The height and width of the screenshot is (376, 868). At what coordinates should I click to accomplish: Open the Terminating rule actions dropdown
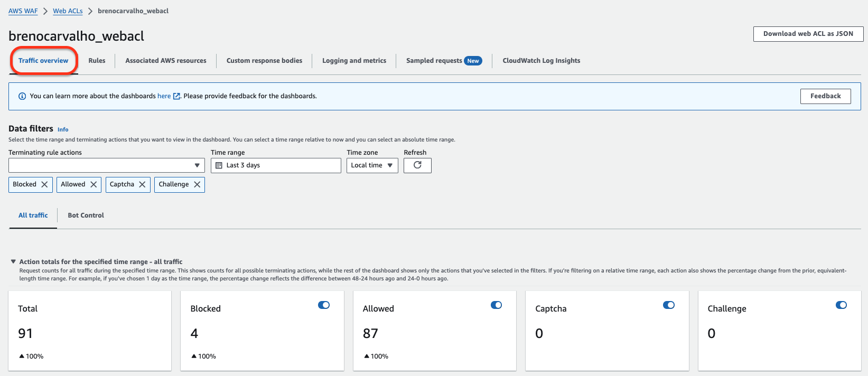coord(106,165)
